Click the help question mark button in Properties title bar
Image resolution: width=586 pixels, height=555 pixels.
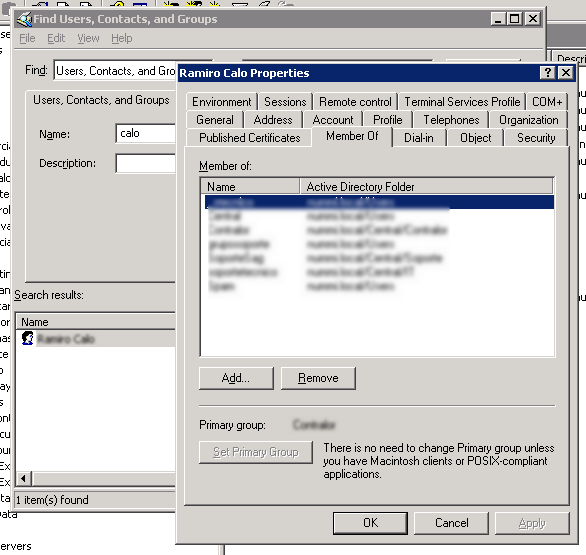coord(547,73)
